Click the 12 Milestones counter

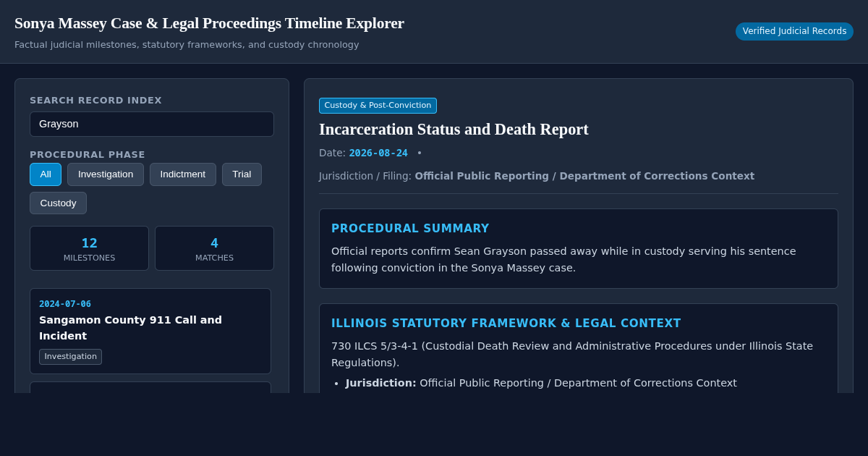pyautogui.click(x=89, y=248)
